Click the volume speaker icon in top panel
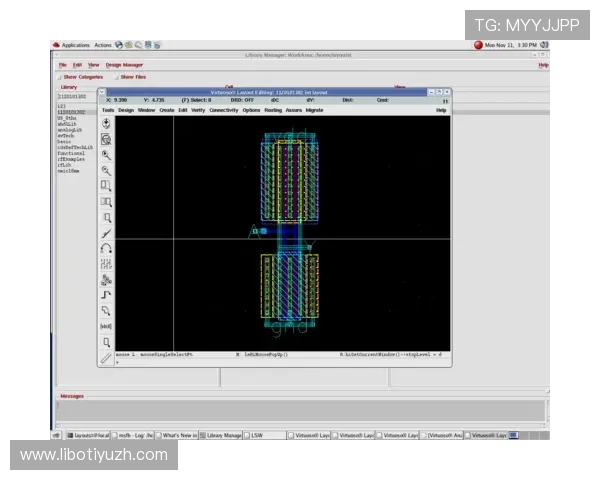The image size is (600, 480). (x=544, y=45)
